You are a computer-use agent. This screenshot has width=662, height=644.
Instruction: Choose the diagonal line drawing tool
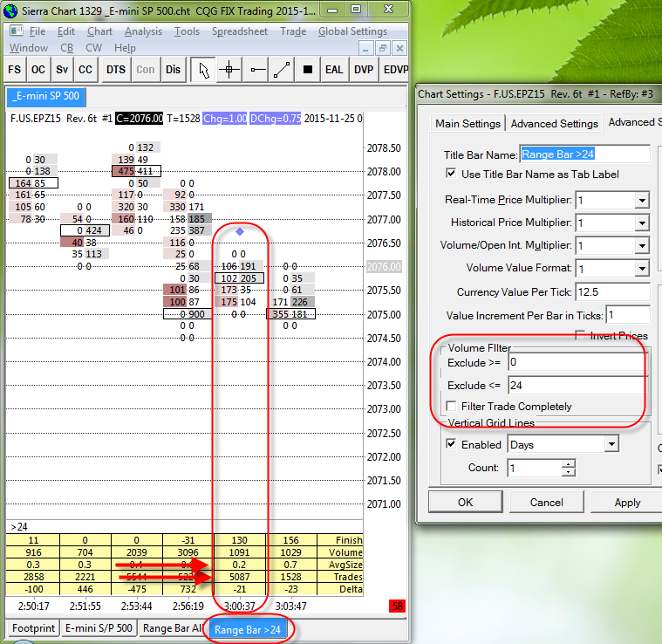pos(282,70)
